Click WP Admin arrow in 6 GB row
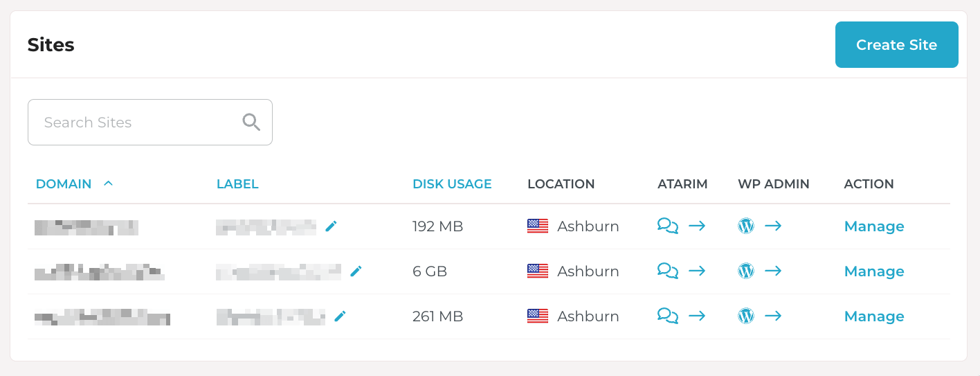 (x=773, y=271)
